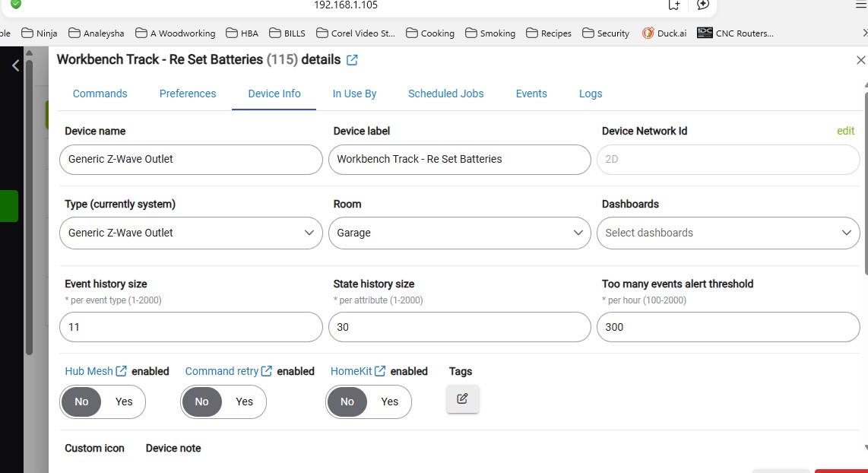
Task: Open Command retry external link icon
Action: tap(267, 371)
